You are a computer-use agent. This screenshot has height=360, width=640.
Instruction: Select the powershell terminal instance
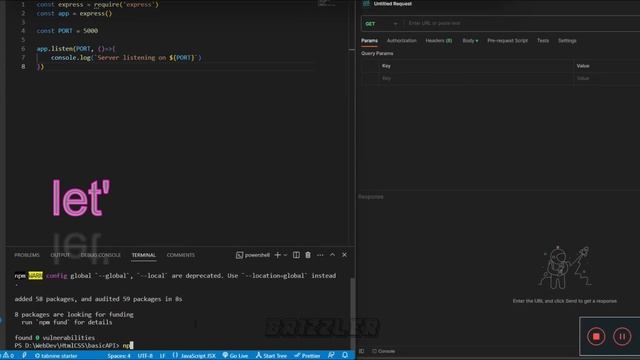253,255
